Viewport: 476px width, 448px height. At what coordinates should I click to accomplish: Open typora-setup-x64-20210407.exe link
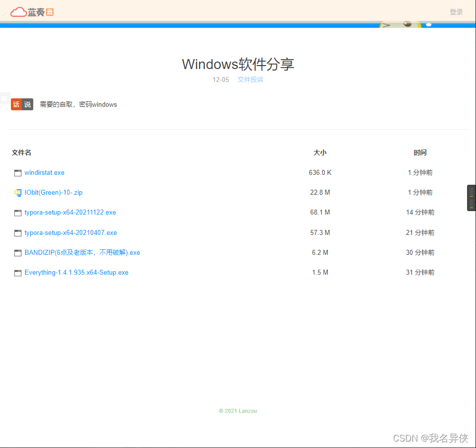point(71,232)
